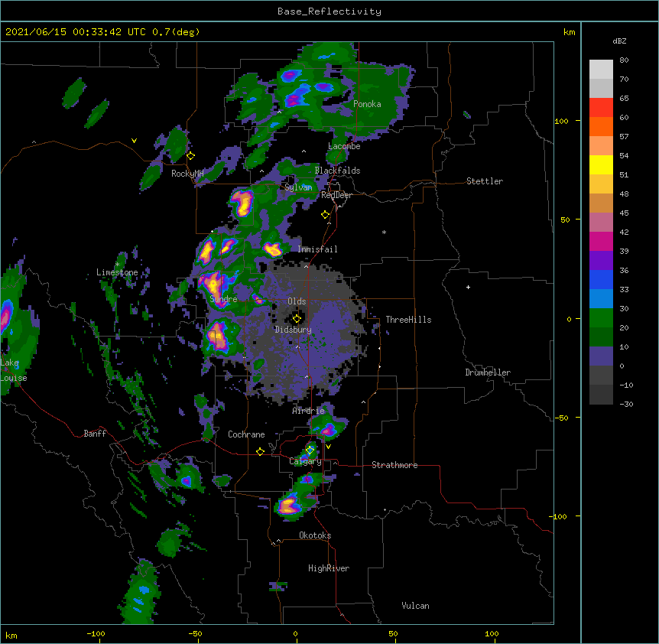Click the bright green 20-30 dBZ legend swatch
Viewport: 659px width, 644px height.
point(601,318)
